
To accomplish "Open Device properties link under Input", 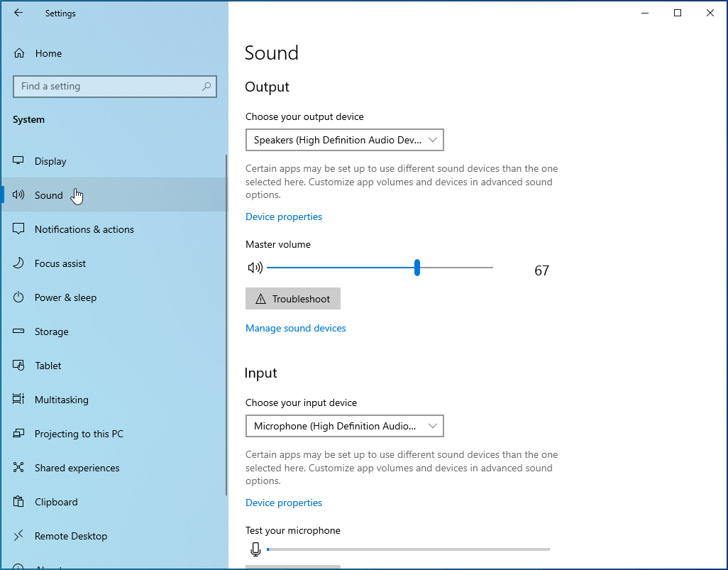I will (283, 503).
